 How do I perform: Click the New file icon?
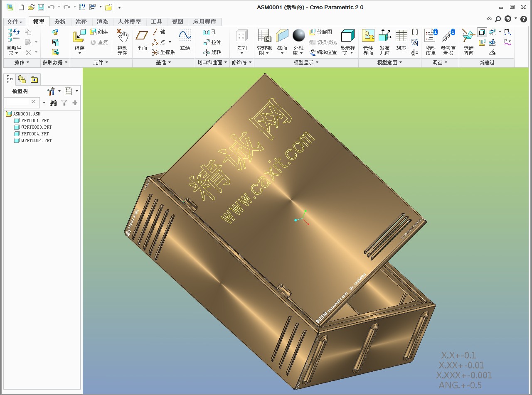coord(21,7)
